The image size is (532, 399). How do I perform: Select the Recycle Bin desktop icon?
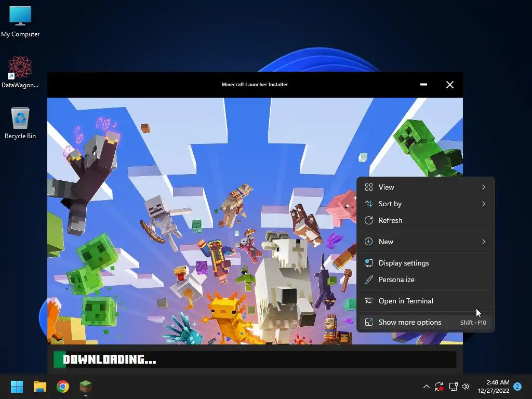point(20,123)
